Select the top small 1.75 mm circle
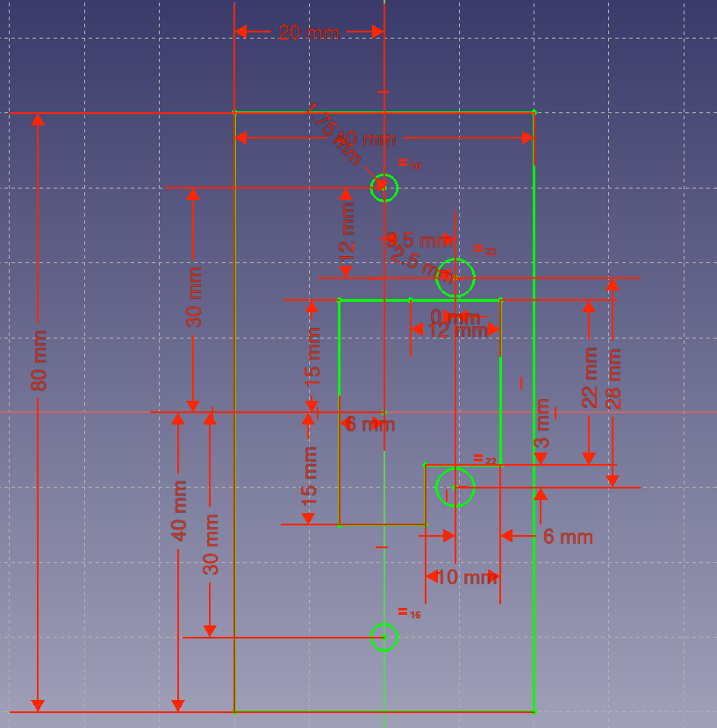This screenshot has width=717, height=728. [x=384, y=188]
